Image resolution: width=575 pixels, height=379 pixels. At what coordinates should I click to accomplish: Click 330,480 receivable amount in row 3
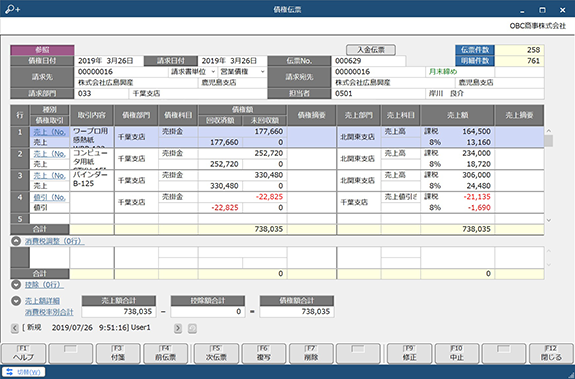[x=268, y=175]
